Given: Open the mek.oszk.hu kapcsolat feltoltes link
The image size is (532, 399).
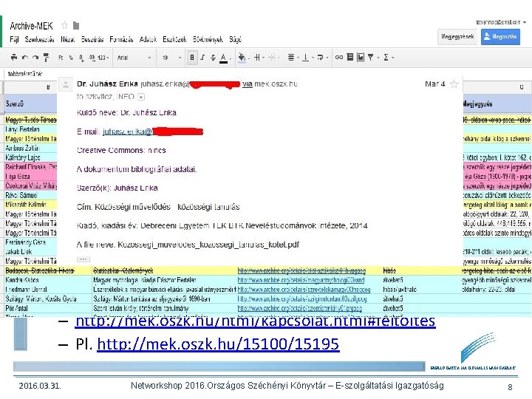Looking at the screenshot, I should pos(255,321).
